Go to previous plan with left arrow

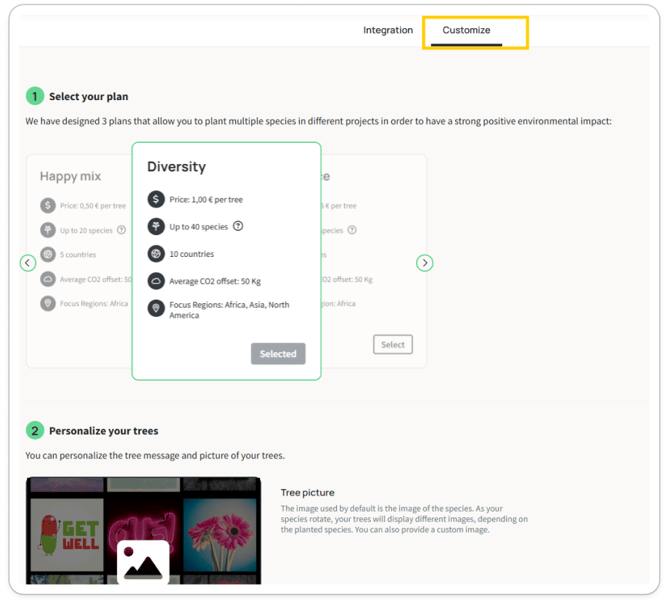28,263
